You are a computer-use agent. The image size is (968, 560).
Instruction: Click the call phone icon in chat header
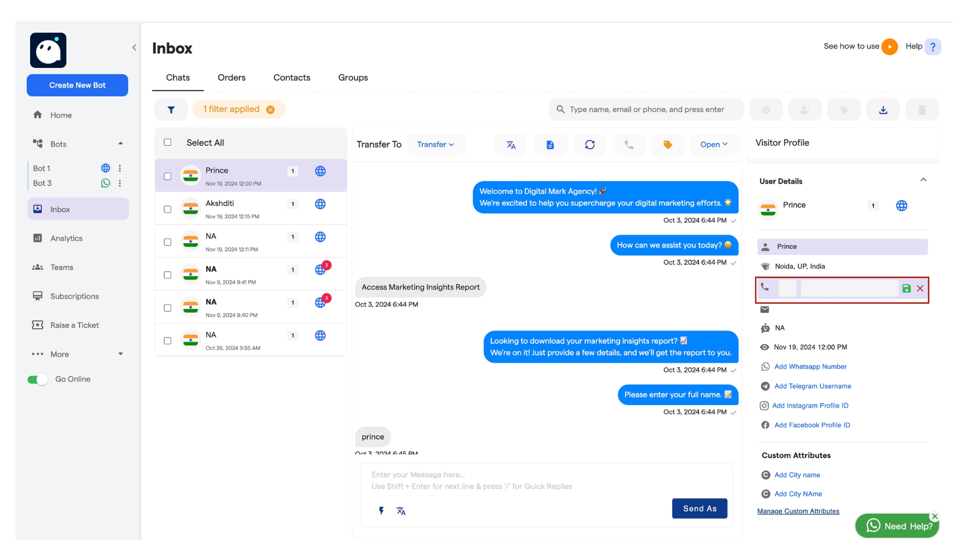click(629, 145)
